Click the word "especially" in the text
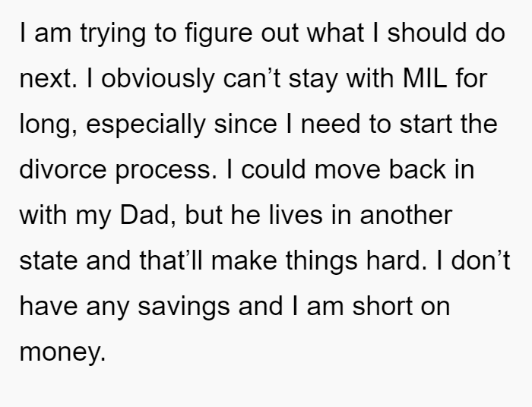Screen dimensions: 532x407 click(146, 125)
